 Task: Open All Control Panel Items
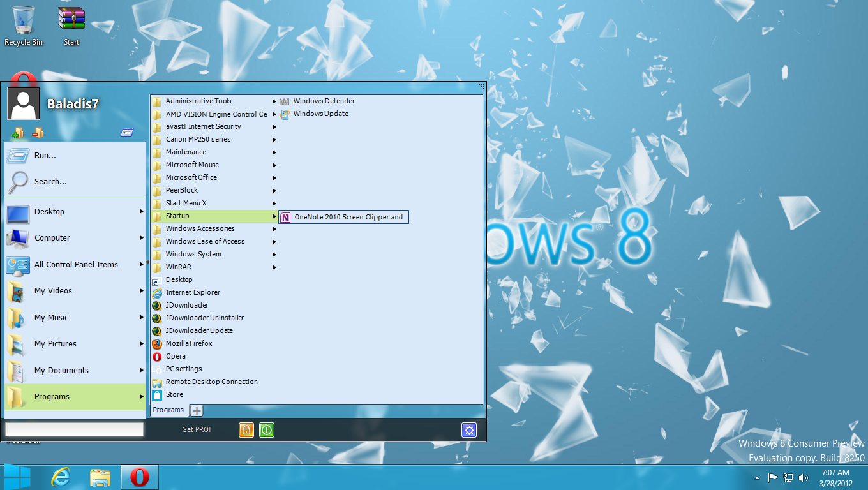click(75, 264)
